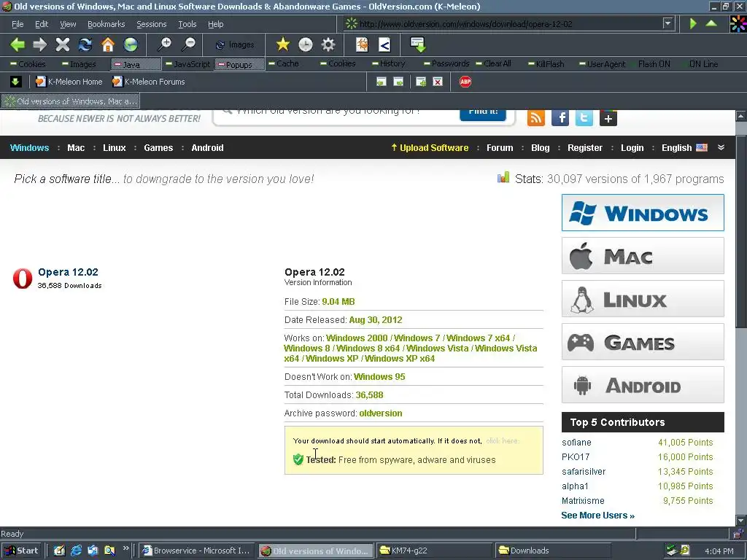Zoom in with magnifier plus icon
The height and width of the screenshot is (560, 747).
pos(165,44)
